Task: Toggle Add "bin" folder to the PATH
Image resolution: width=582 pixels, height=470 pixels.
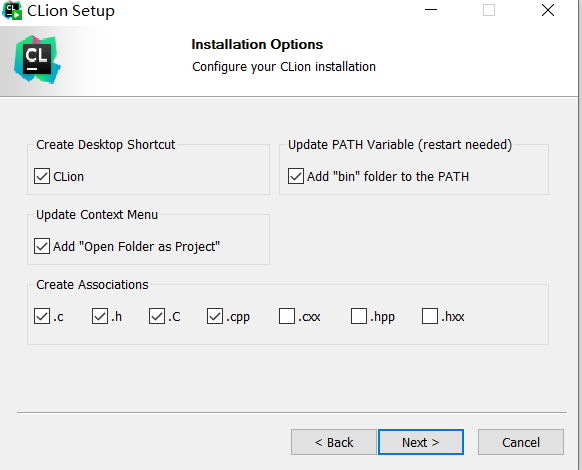Action: tap(296, 176)
